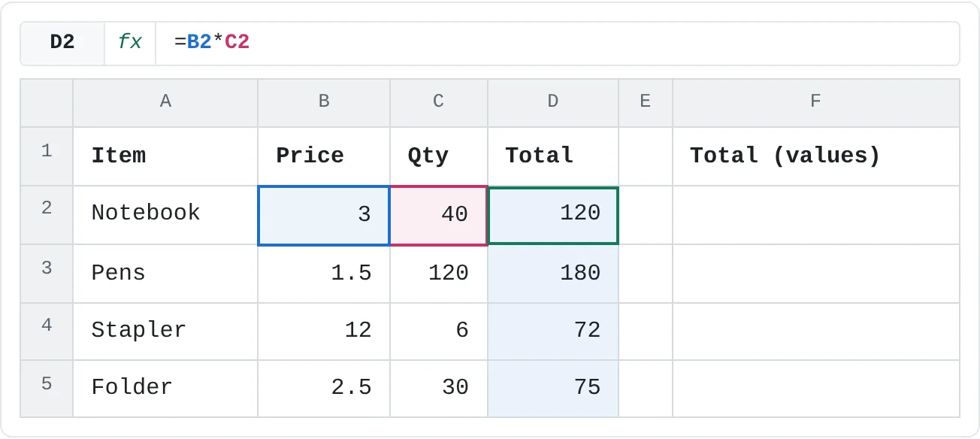The width and height of the screenshot is (980, 439).
Task: Click the "Price" header cell
Action: point(324,156)
